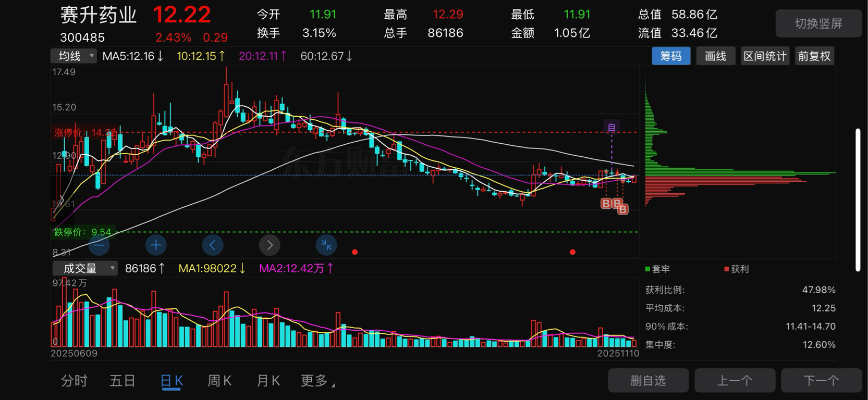Screen dimensions: 868x400
Task: Switch to the 分时 tab
Action: pos(74,381)
